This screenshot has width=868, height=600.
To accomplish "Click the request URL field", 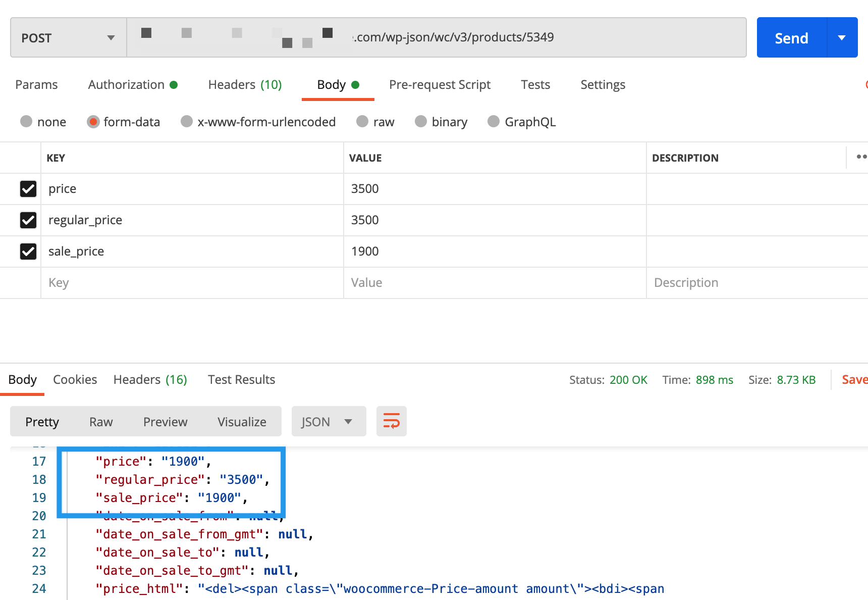I will tap(437, 38).
